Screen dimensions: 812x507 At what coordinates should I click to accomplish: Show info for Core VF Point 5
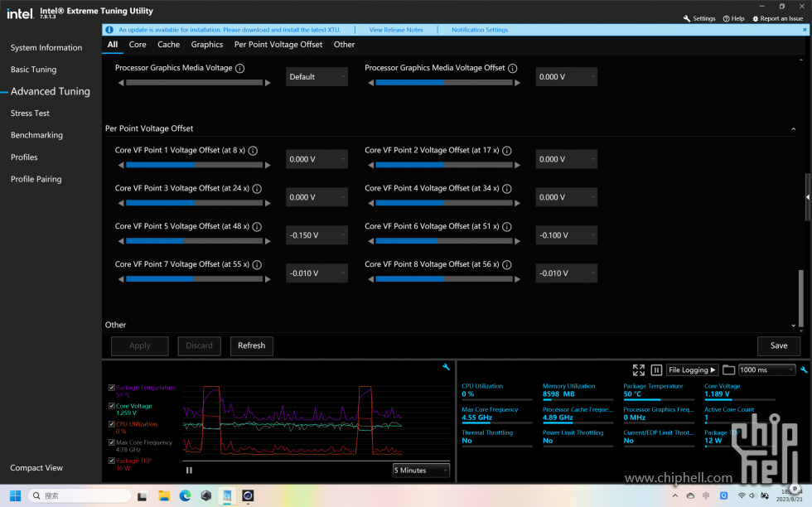257,227
